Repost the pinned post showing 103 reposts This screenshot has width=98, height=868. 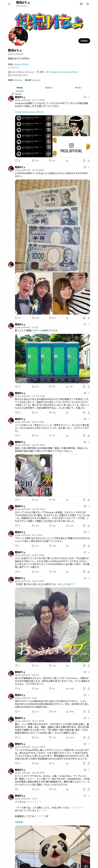click(x=35, y=161)
